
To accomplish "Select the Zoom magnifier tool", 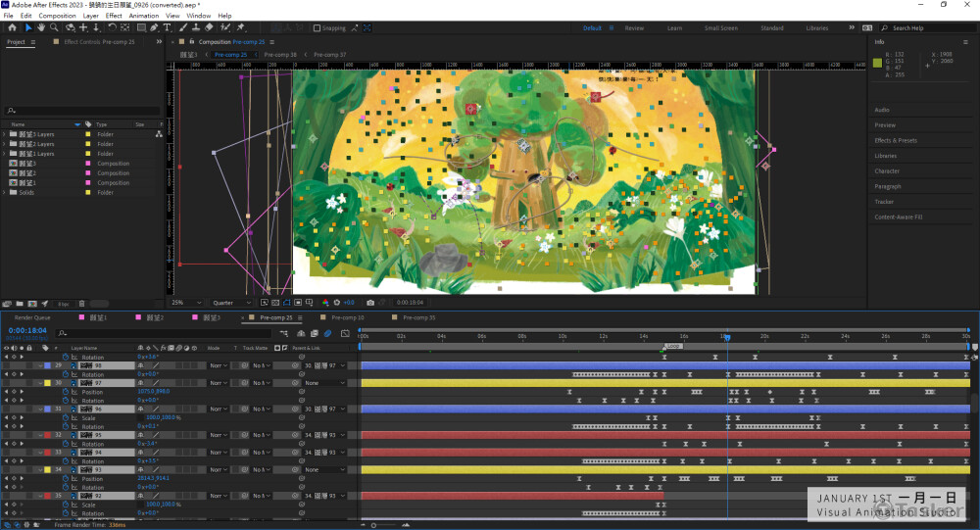I will [54, 27].
